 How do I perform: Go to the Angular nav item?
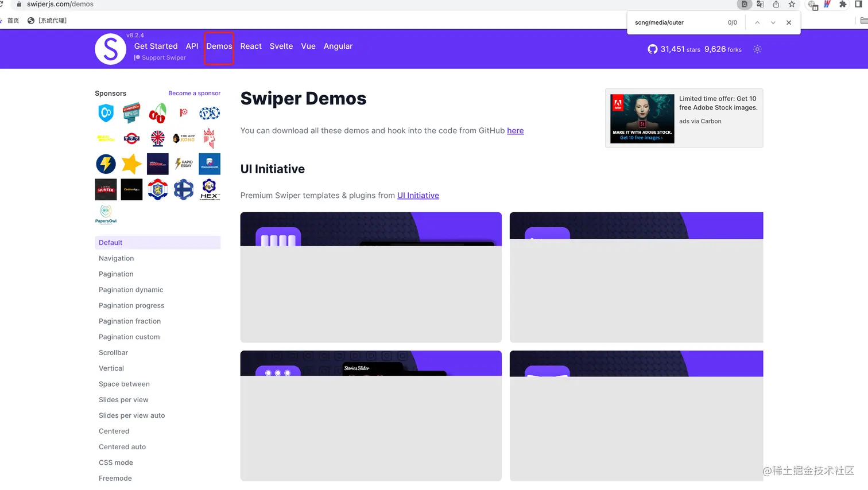(338, 46)
